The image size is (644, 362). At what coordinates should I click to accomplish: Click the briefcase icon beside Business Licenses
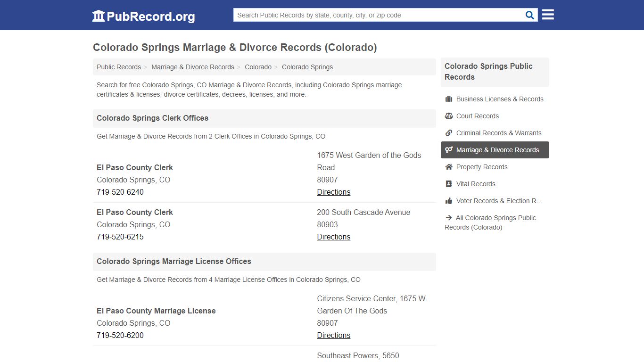(x=449, y=99)
